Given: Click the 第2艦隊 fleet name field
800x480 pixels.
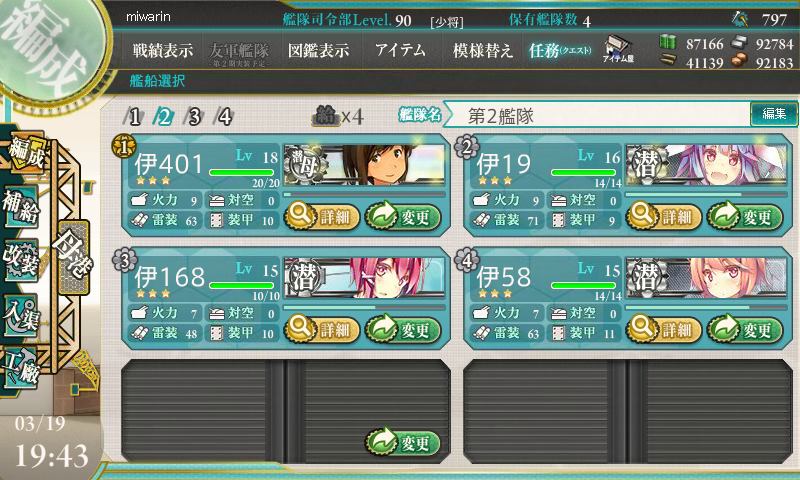Looking at the screenshot, I should 597,116.
